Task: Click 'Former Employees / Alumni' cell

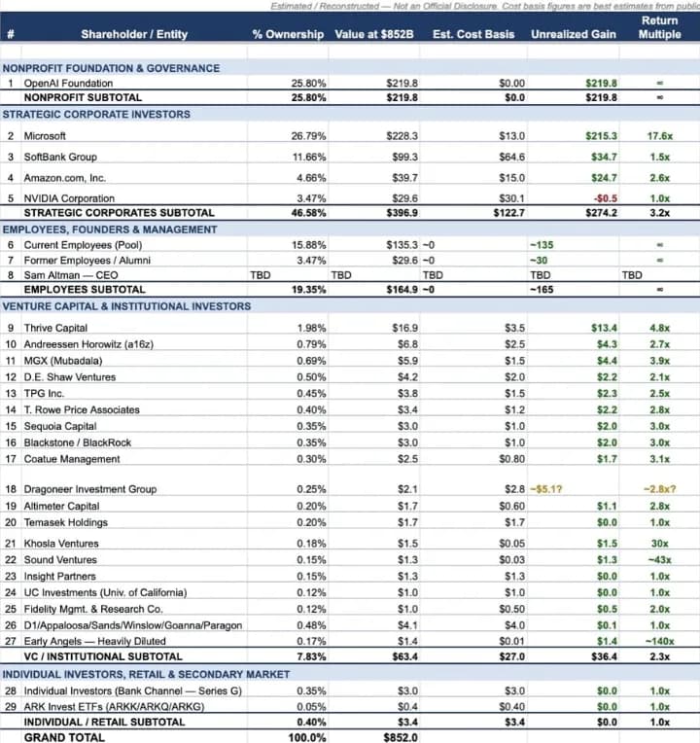Action: pos(87,261)
